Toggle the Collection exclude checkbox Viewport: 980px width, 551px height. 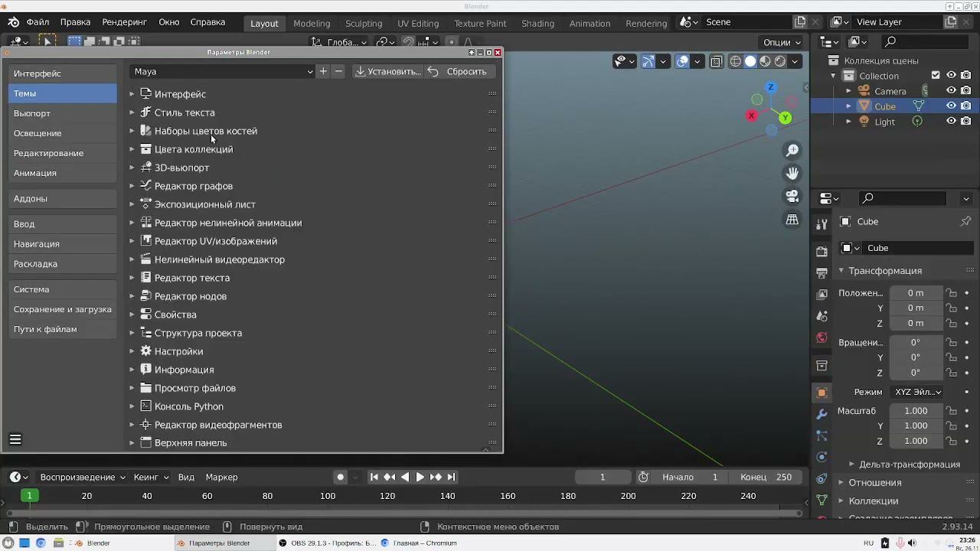[936, 75]
